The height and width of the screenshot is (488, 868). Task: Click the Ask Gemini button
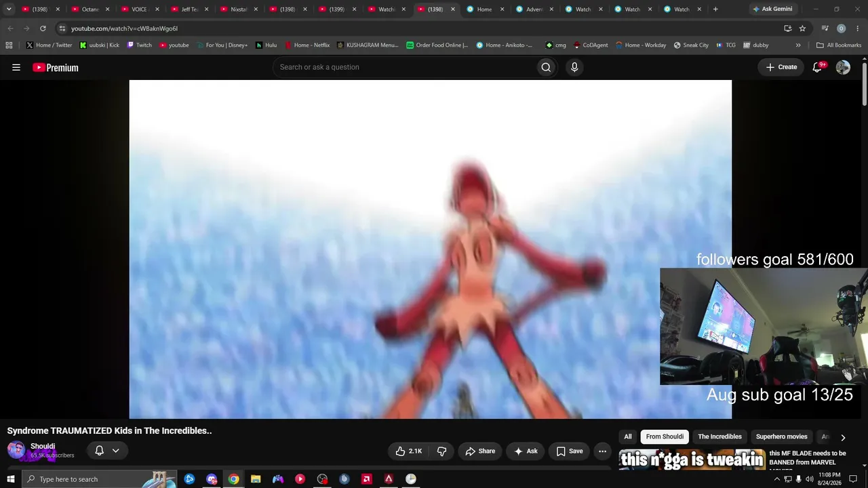coord(772,9)
